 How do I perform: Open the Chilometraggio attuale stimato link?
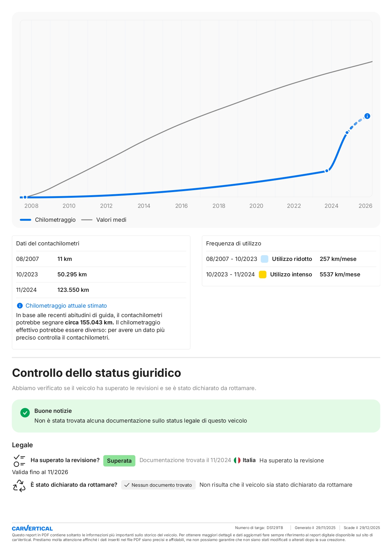[x=66, y=306]
